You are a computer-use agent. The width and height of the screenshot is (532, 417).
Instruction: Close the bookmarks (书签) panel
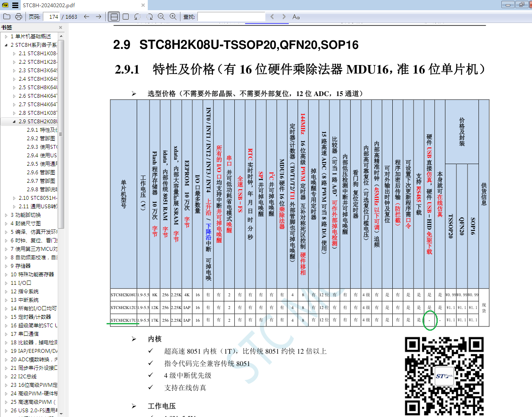click(x=60, y=28)
